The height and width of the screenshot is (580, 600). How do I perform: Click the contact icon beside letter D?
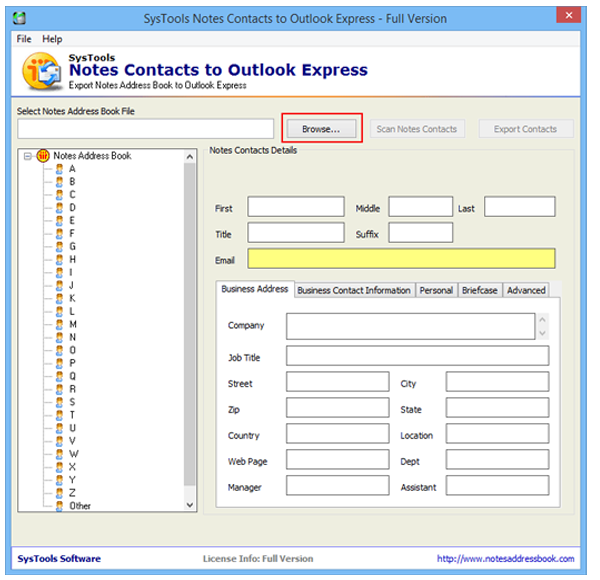coord(59,208)
